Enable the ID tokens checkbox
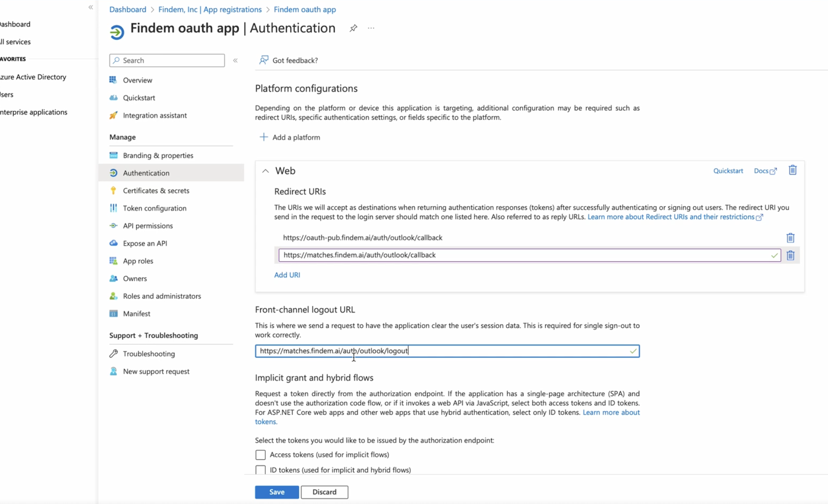 coord(260,470)
